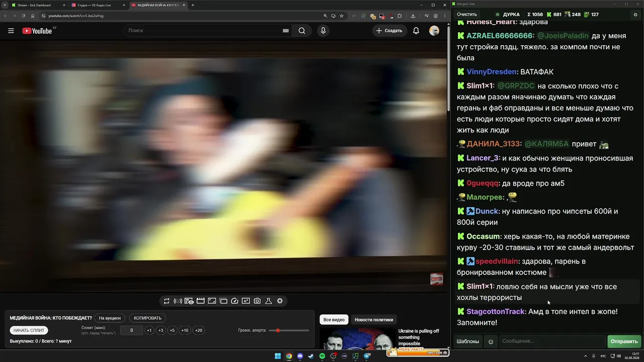
Task: Focus the chat Сообщение input field
Action: tap(552, 341)
